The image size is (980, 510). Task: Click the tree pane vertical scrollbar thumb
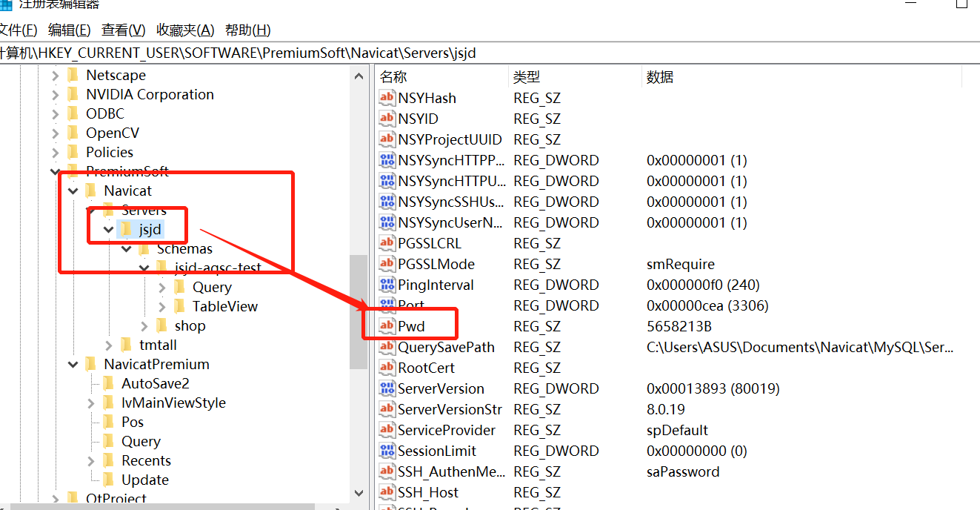coord(359,311)
